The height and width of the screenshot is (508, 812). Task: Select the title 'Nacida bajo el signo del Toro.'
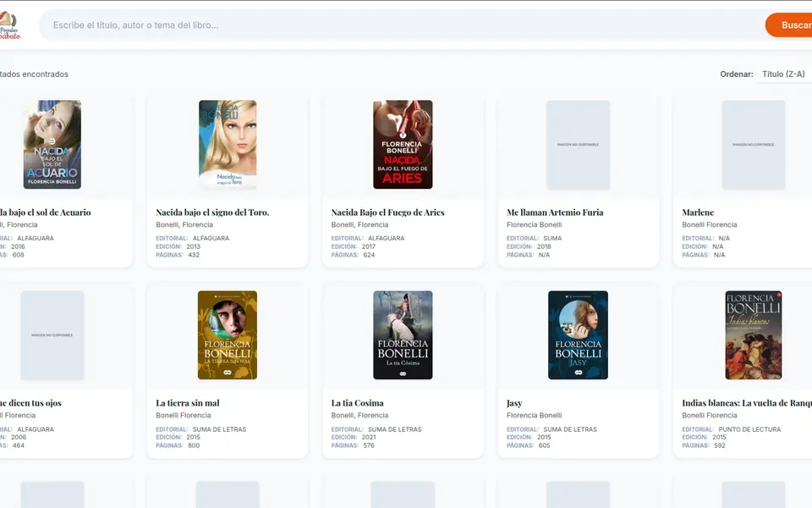tap(212, 212)
